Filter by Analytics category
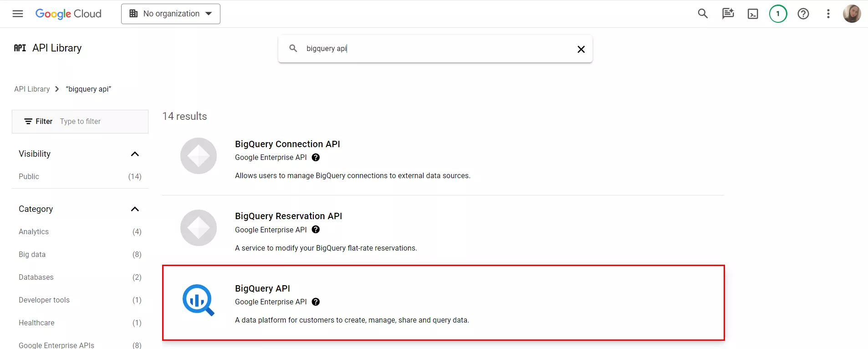 tap(80, 231)
